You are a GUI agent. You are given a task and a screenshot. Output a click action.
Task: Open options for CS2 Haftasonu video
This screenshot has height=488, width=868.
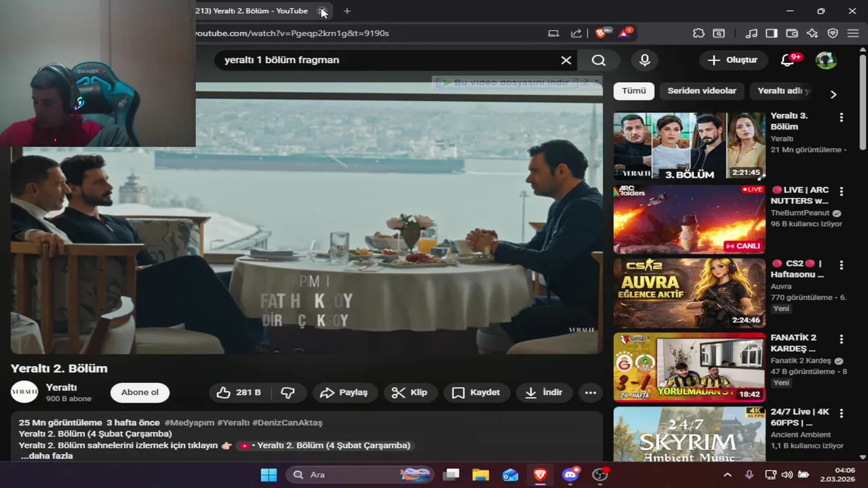(x=841, y=264)
